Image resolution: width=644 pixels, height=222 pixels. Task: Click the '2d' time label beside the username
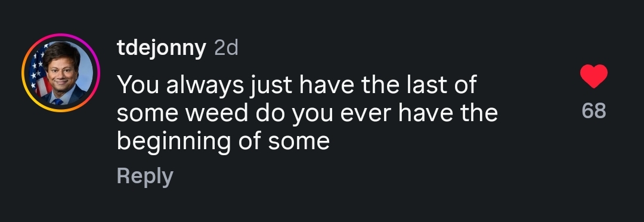227,48
